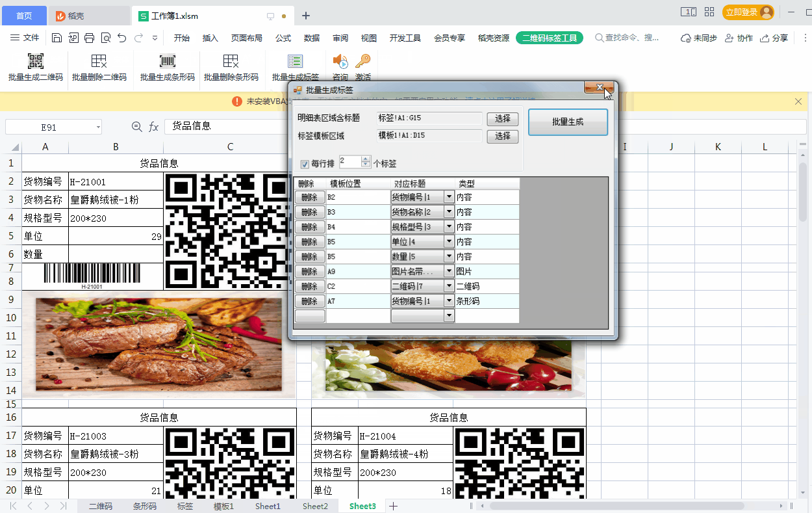The height and width of the screenshot is (513, 812).
Task: Click the save icon in quick toolbar
Action: pos(57,38)
